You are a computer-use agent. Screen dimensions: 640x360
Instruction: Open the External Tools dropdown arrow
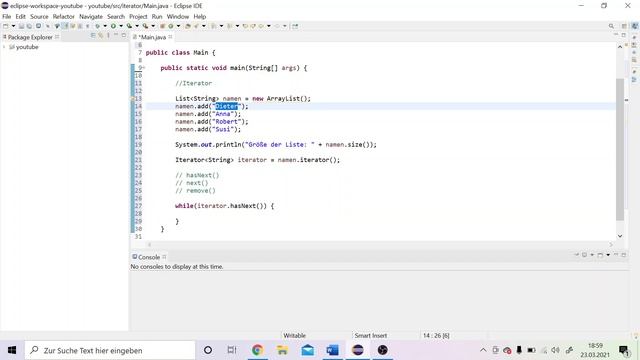153,26
